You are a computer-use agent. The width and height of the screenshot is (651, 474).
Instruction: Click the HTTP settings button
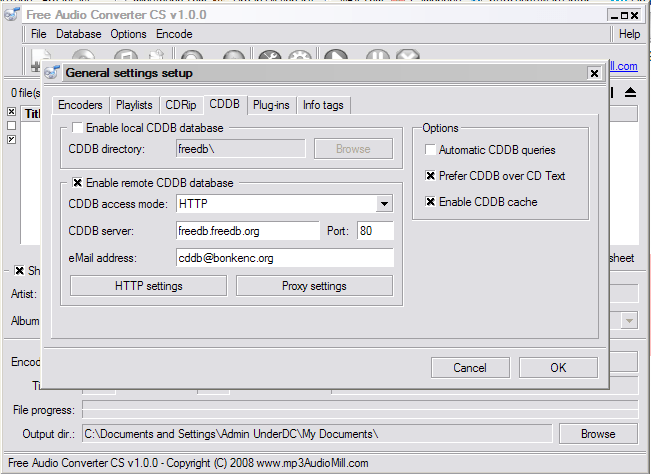[149, 286]
